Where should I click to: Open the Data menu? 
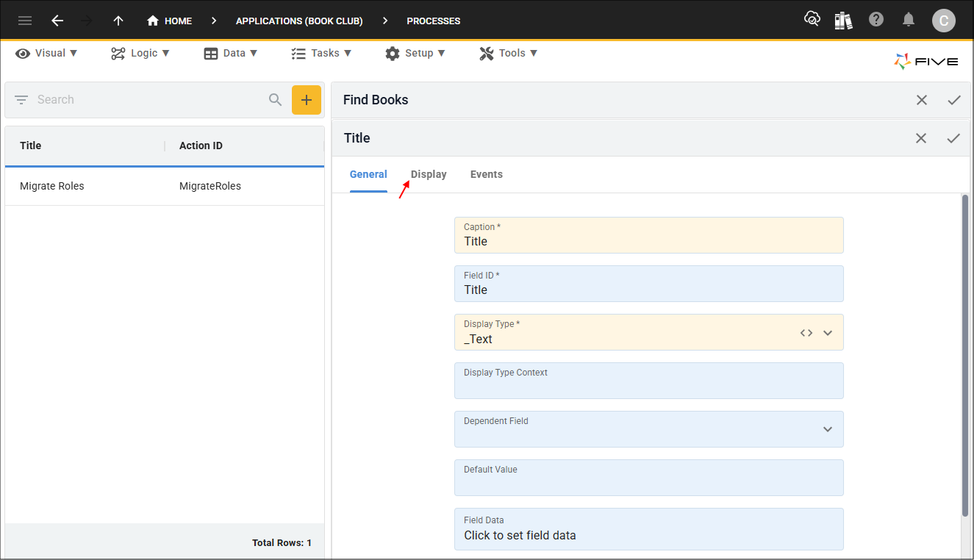click(231, 53)
